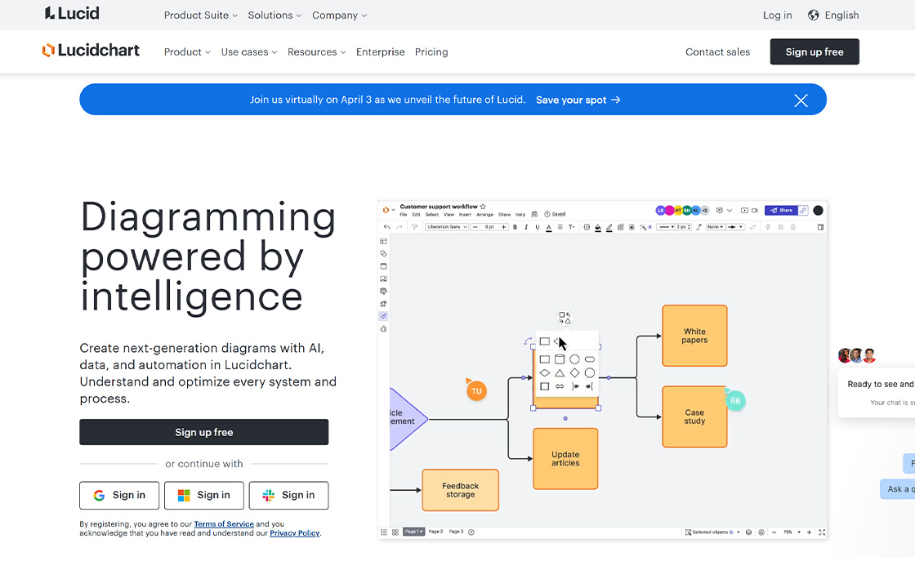Click the Log in link
This screenshot has width=915, height=588.
(777, 16)
